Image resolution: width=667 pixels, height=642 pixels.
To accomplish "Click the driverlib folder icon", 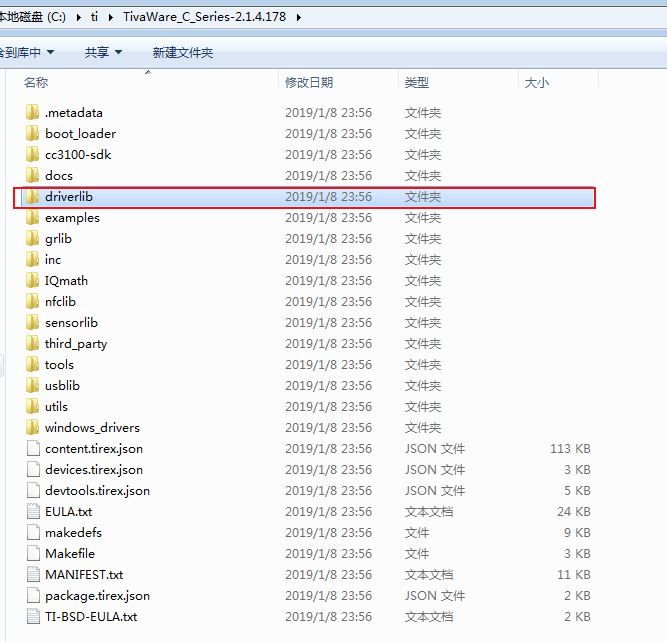I will pos(32,197).
